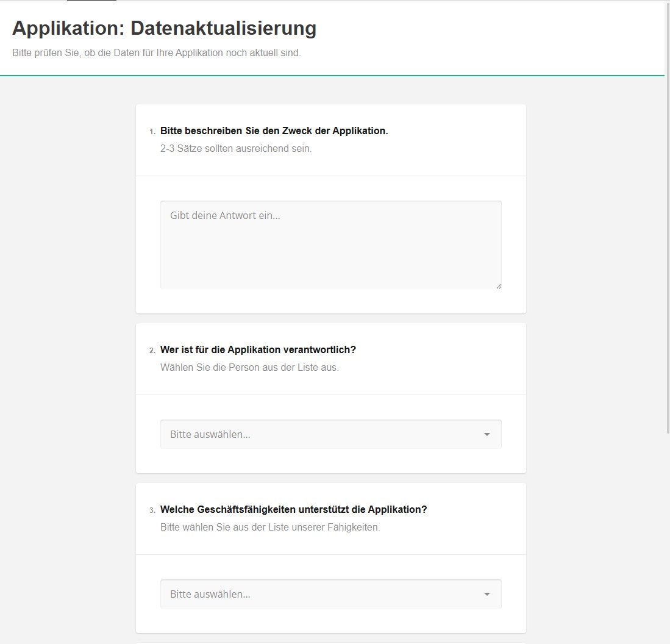Click the hint '2-3 Sätze sollten ausreichend sein'
This screenshot has height=644, width=670.
(235, 149)
